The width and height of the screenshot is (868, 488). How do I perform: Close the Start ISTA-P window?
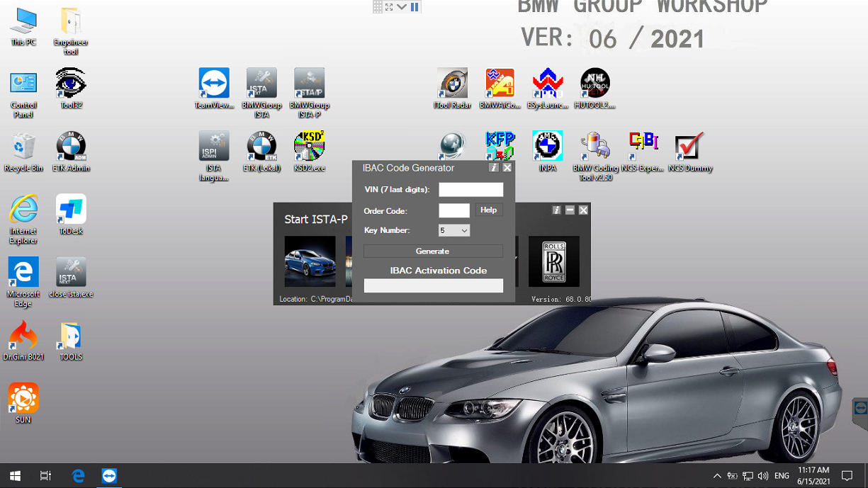click(583, 210)
